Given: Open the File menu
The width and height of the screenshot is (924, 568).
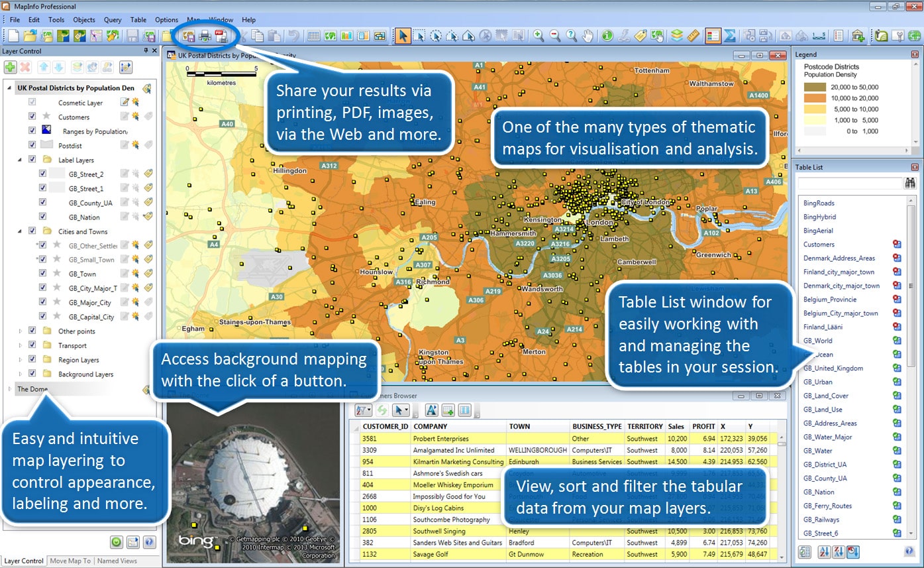Looking at the screenshot, I should coord(15,20).
